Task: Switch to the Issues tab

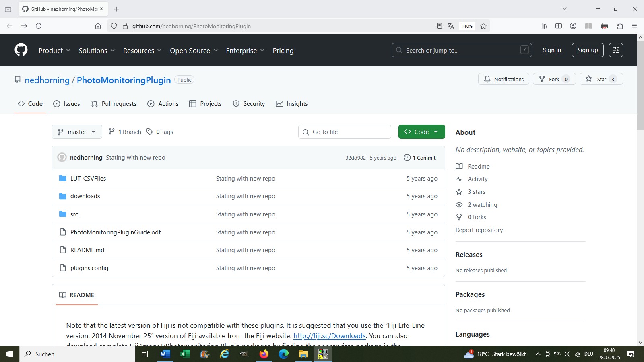Action: click(x=67, y=104)
